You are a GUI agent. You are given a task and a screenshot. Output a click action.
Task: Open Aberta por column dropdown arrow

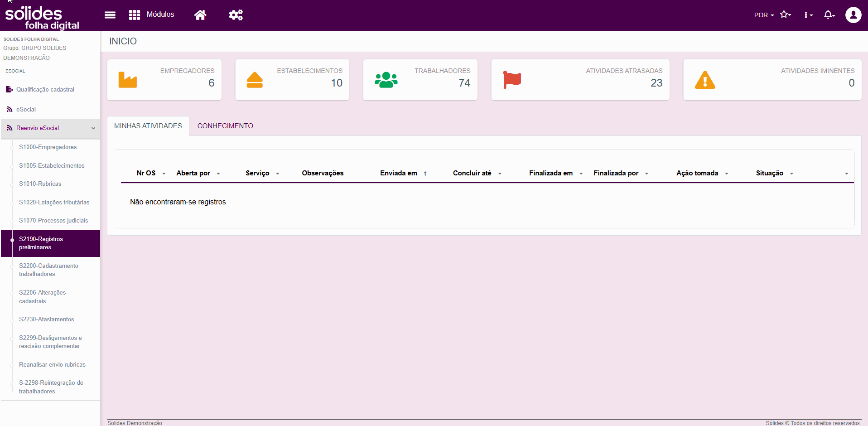tap(218, 174)
